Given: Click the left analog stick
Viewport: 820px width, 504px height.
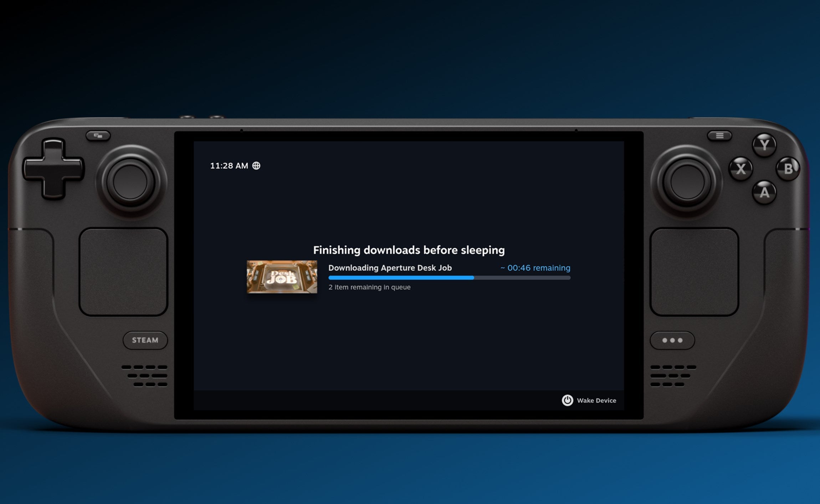Looking at the screenshot, I should tap(130, 182).
